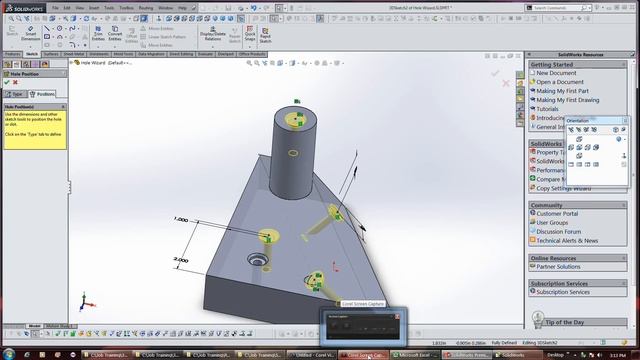
Task: Open the Insert menu
Action: [94, 8]
